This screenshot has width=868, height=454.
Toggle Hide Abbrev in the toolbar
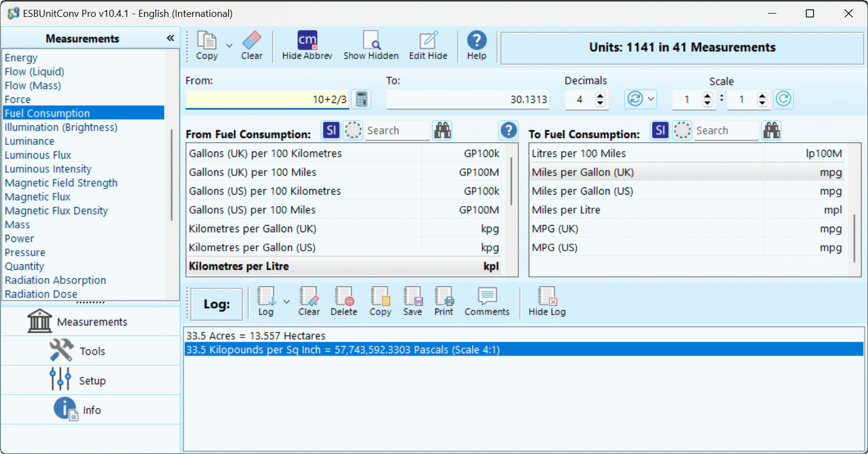coord(307,46)
